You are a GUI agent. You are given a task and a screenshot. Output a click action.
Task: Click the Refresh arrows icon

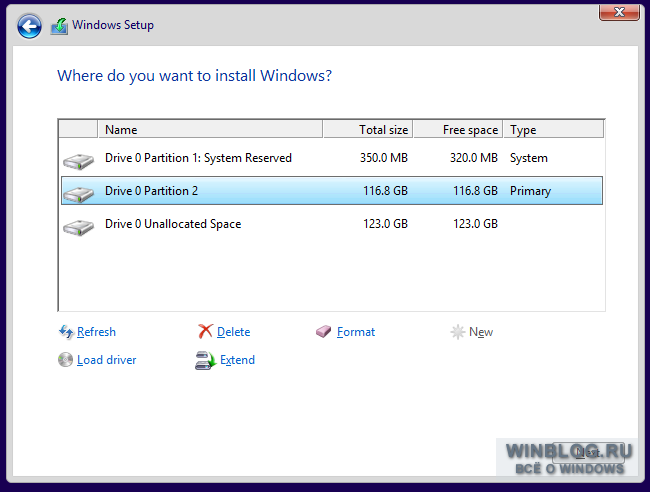click(66, 332)
